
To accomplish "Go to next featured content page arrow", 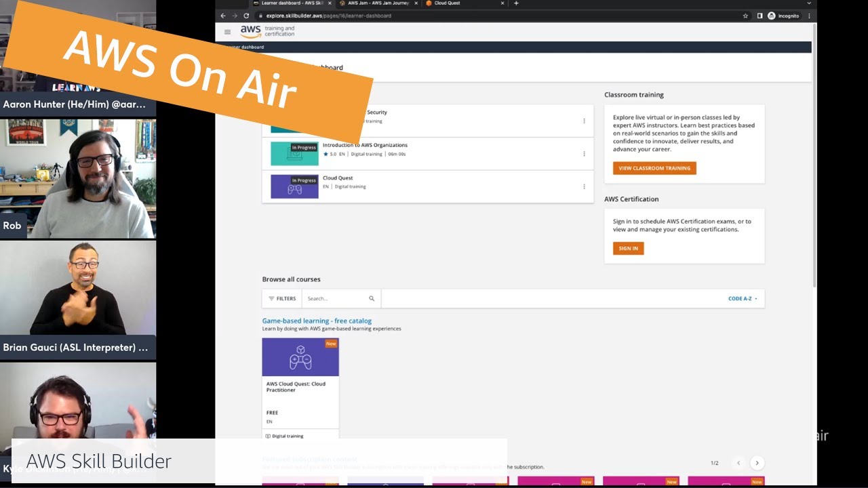I will click(757, 463).
